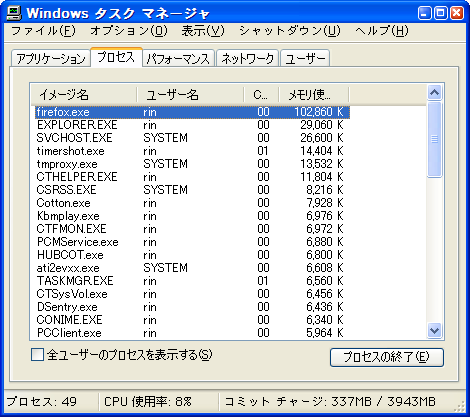Minimize the Task Manager window

(x=424, y=13)
